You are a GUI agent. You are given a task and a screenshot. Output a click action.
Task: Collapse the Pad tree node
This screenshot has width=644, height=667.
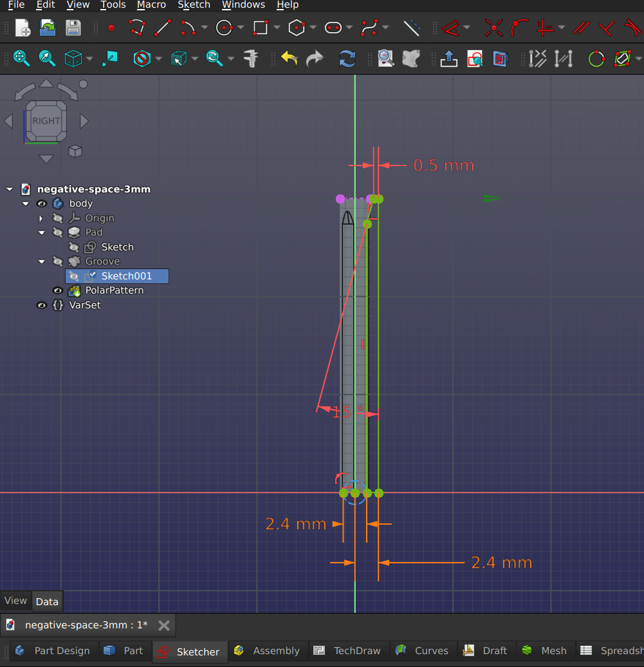click(x=41, y=232)
